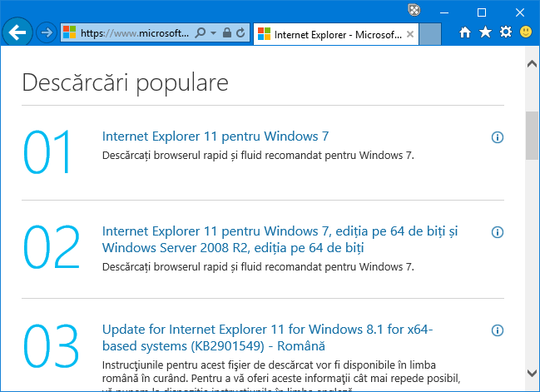
Task: Minimize the Internet Explorer window
Action: point(444,12)
